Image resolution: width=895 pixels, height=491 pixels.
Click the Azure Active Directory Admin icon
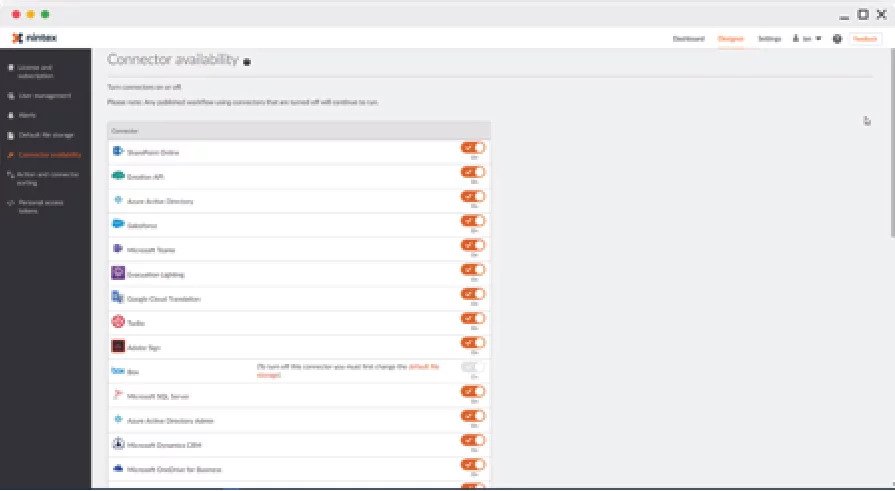tap(118, 420)
